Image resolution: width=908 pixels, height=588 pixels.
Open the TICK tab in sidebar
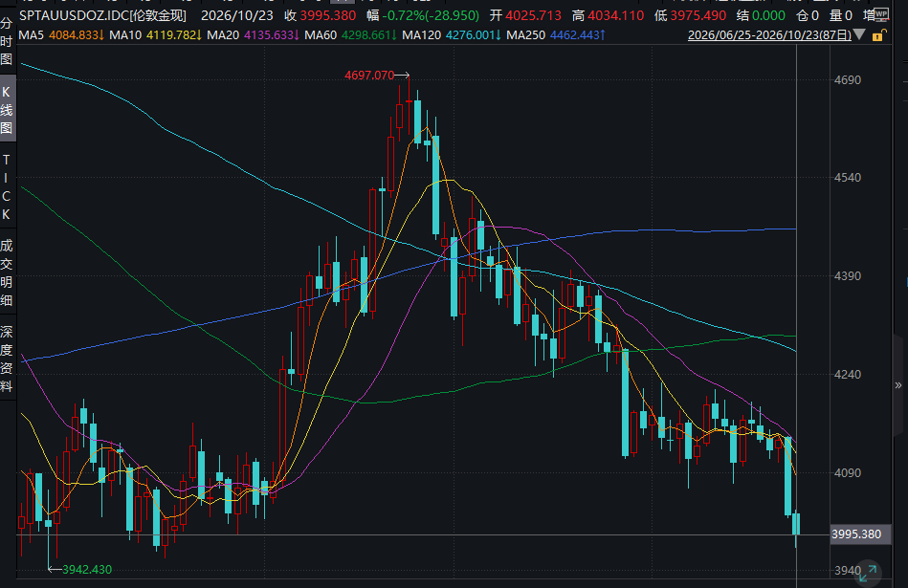(7, 187)
